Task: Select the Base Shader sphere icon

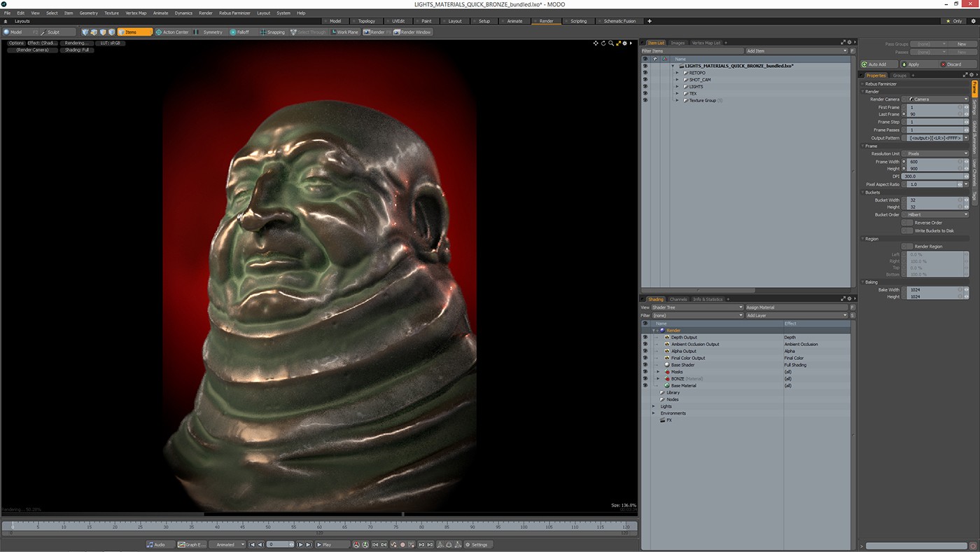Action: [x=667, y=365]
